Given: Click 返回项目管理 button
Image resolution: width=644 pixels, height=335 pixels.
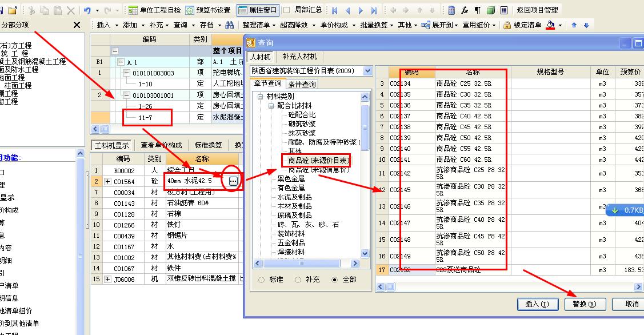Looking at the screenshot, I should 537,10.
